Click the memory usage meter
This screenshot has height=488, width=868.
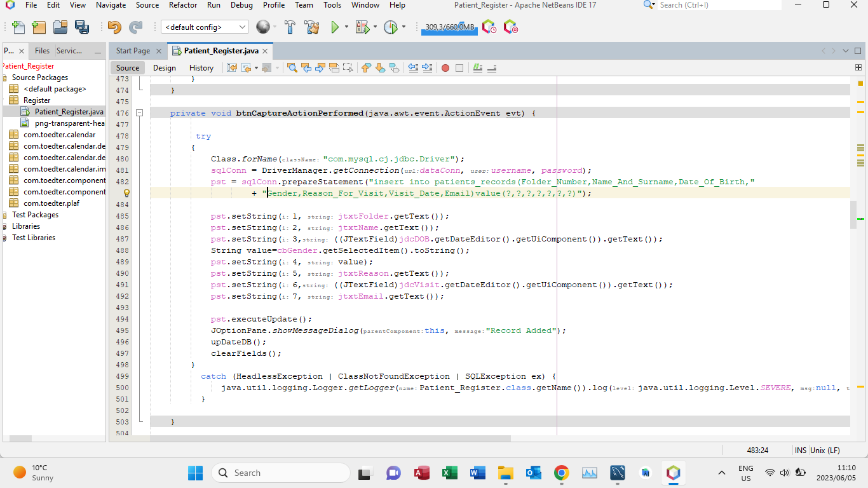coord(449,27)
